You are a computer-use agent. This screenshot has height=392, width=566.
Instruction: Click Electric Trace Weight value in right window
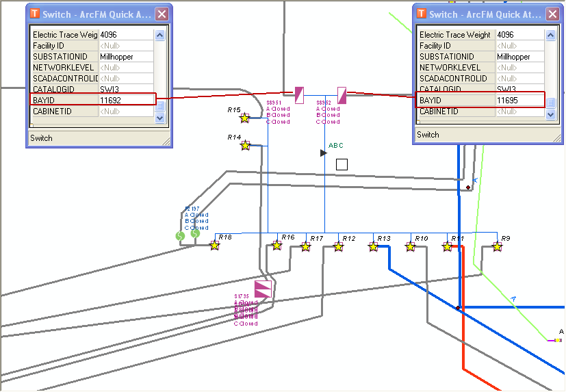point(520,35)
